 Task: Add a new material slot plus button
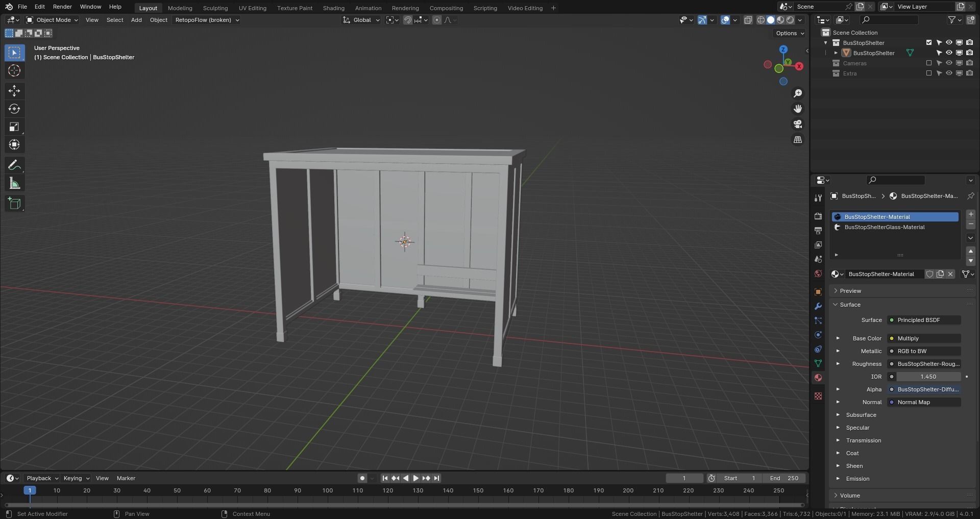(x=971, y=214)
